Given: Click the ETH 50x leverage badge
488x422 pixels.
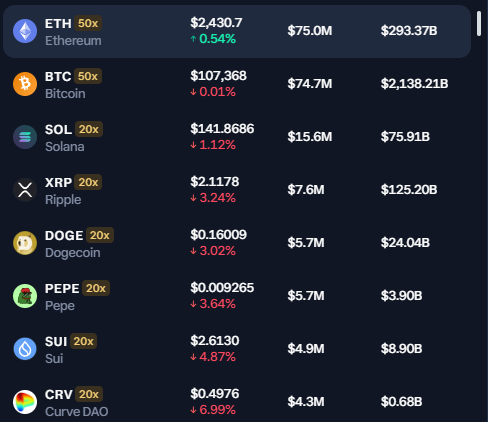Looking at the screenshot, I should coord(88,23).
